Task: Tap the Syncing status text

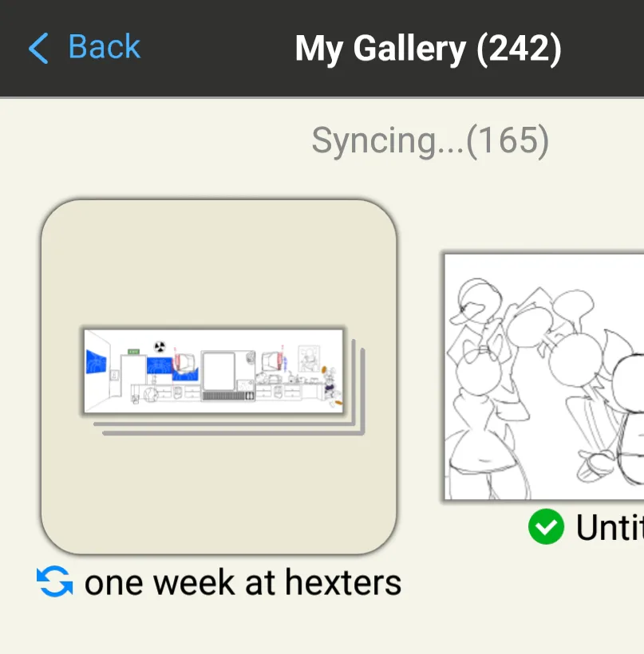Action: point(387,141)
